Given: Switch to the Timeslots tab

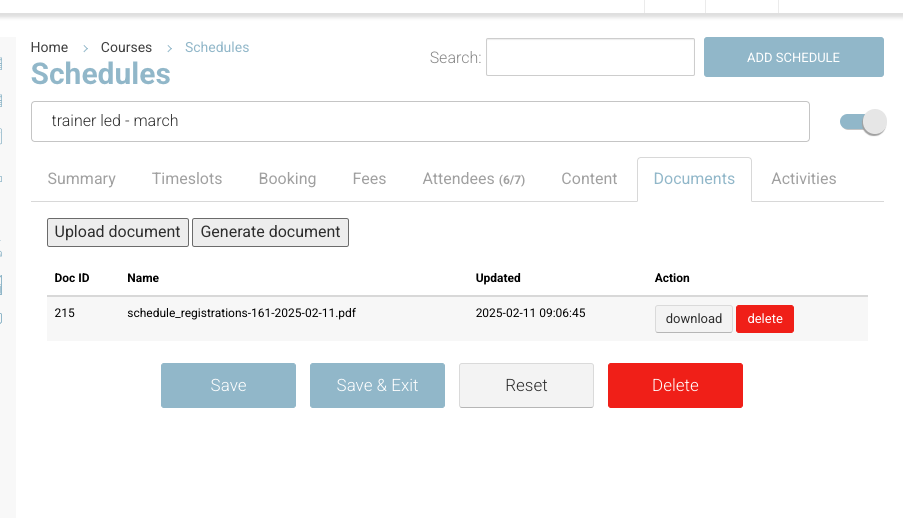Looking at the screenshot, I should [x=187, y=179].
